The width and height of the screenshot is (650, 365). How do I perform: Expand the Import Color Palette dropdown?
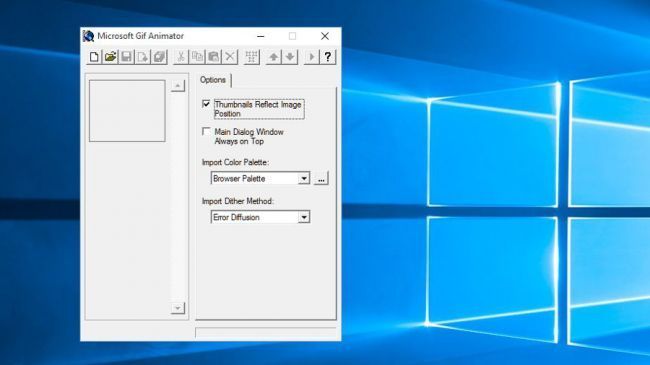304,178
